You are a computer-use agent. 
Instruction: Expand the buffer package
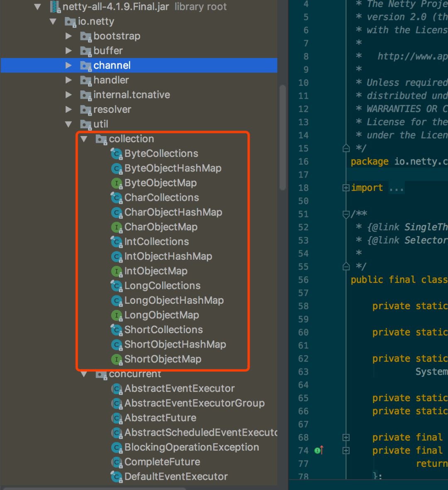click(68, 51)
